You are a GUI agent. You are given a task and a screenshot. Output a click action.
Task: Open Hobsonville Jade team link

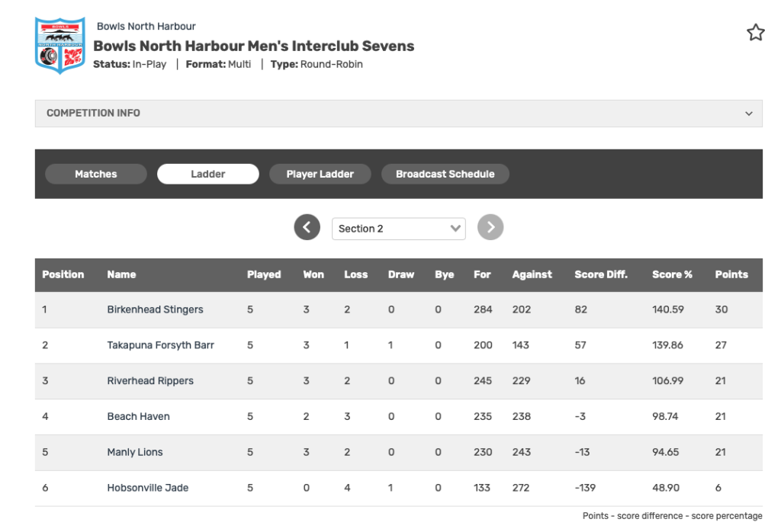(147, 488)
